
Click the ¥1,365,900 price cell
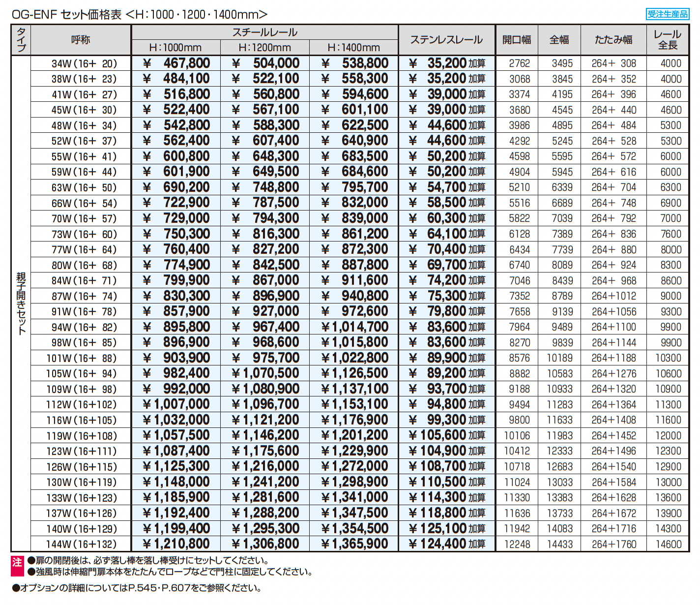[x=354, y=544]
